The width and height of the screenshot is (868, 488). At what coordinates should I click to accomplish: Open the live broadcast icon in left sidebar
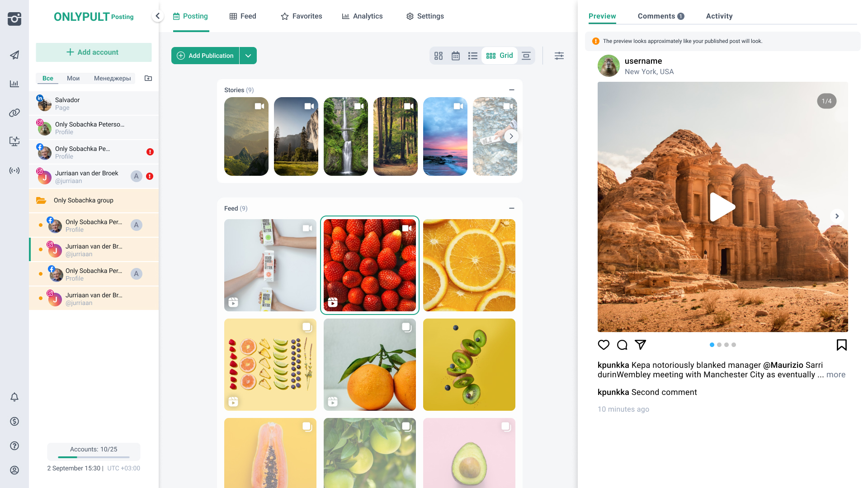point(14,170)
